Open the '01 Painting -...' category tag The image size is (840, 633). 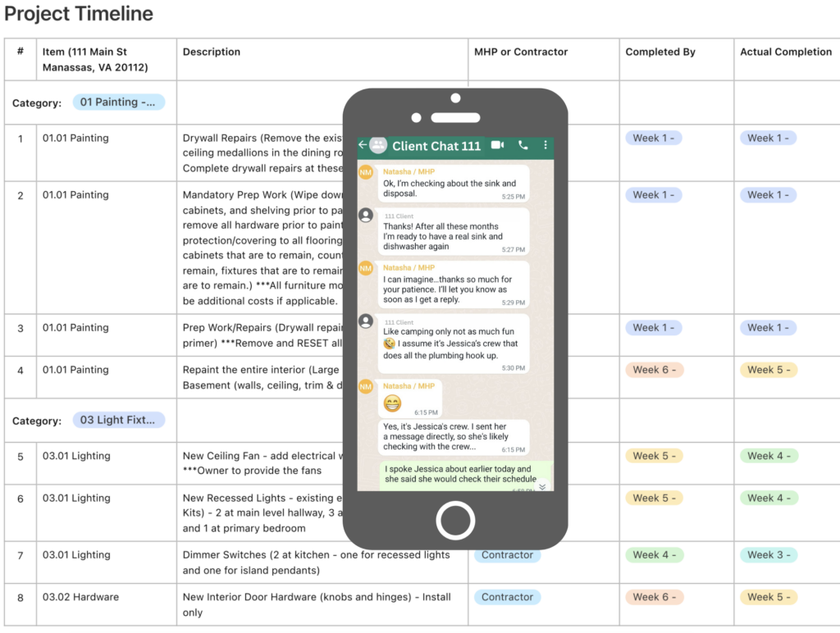(x=118, y=102)
